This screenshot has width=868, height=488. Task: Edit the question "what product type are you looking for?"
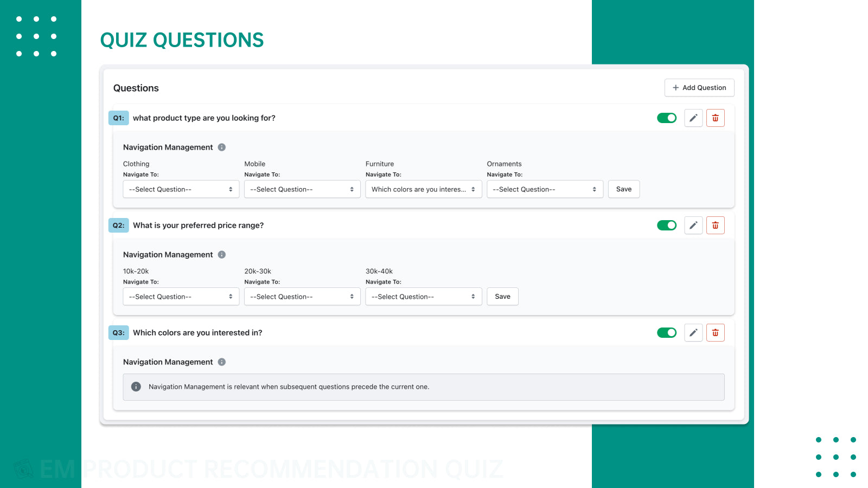(693, 118)
